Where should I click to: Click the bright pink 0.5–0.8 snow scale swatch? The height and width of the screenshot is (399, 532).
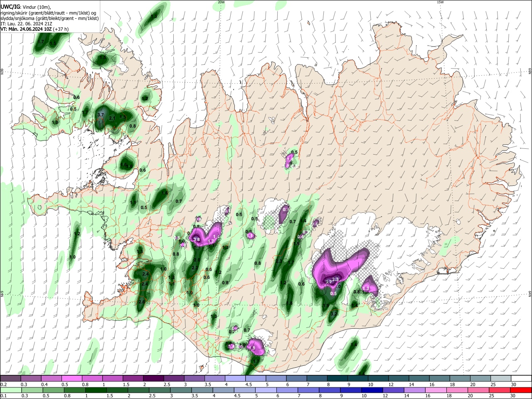71,378
